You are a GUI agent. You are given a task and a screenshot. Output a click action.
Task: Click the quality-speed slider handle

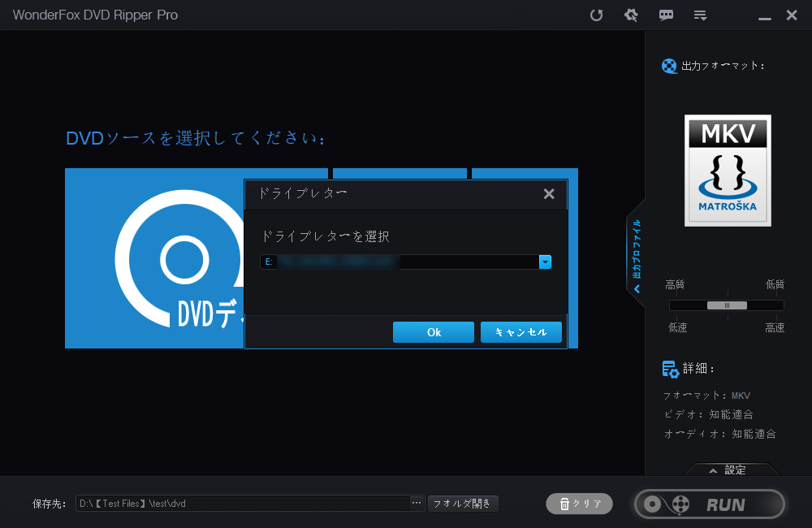point(727,305)
